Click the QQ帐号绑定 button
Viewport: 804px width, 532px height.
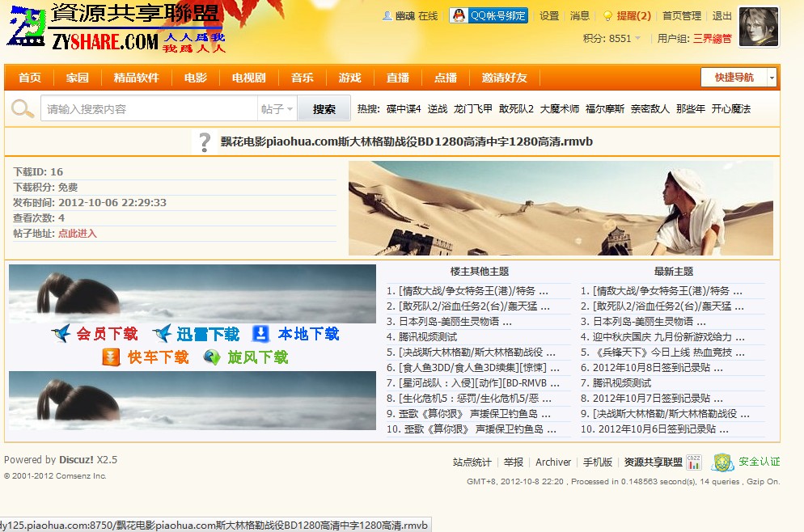pyautogui.click(x=489, y=15)
